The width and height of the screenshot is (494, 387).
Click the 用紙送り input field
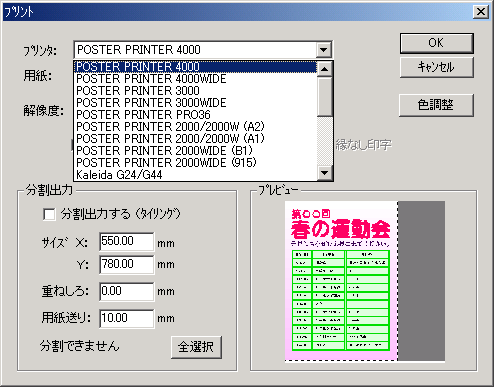click(x=127, y=318)
